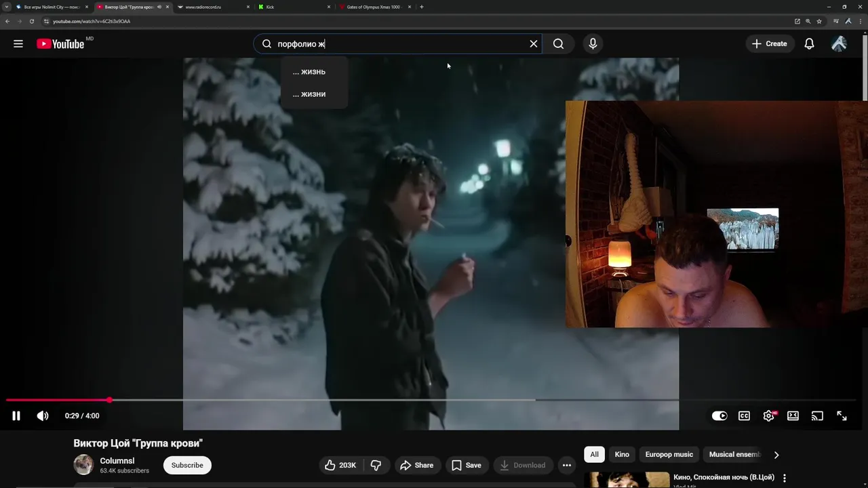Select the Kino filter chip
868x488 pixels.
(622, 455)
